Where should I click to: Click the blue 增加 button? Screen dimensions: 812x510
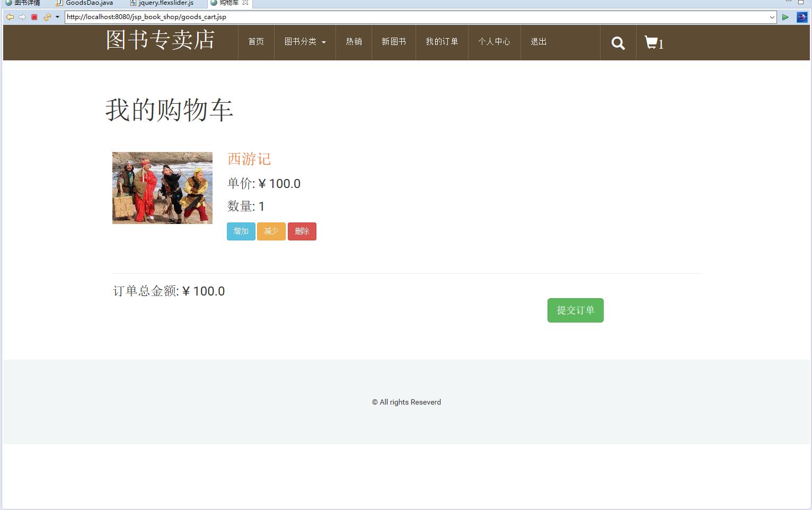[241, 231]
